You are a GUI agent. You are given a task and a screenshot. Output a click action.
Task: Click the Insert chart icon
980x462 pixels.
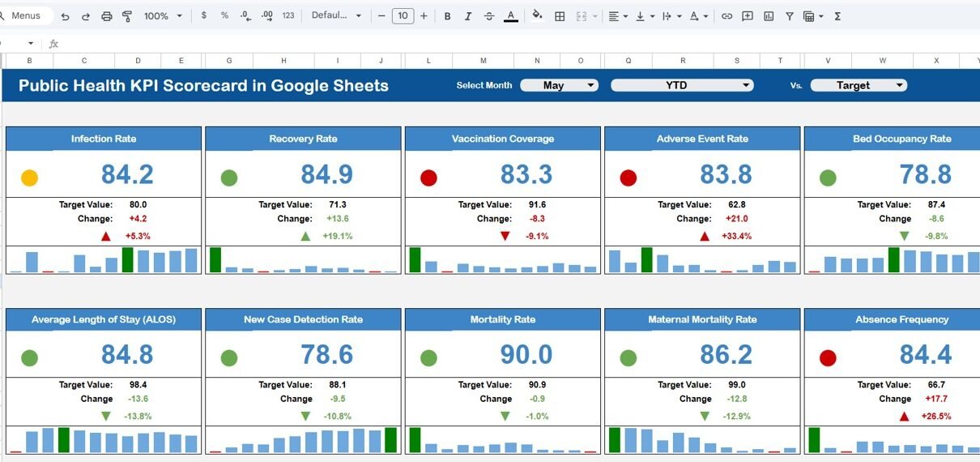coord(769,16)
